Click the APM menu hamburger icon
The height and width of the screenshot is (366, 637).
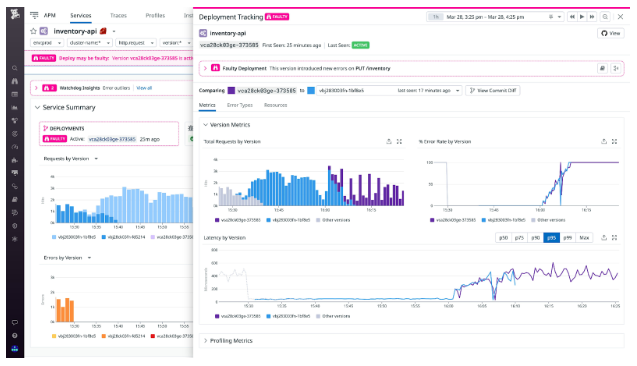click(34, 15)
